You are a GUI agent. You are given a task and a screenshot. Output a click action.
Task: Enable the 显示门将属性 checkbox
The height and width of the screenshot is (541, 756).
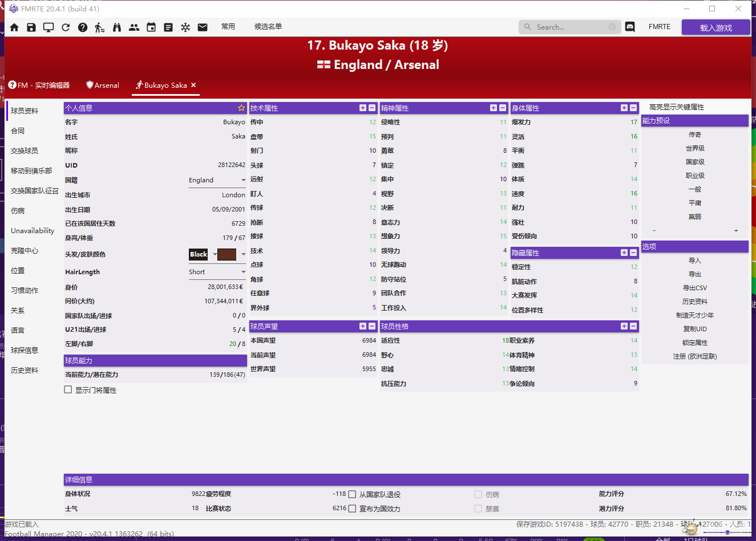tap(68, 390)
